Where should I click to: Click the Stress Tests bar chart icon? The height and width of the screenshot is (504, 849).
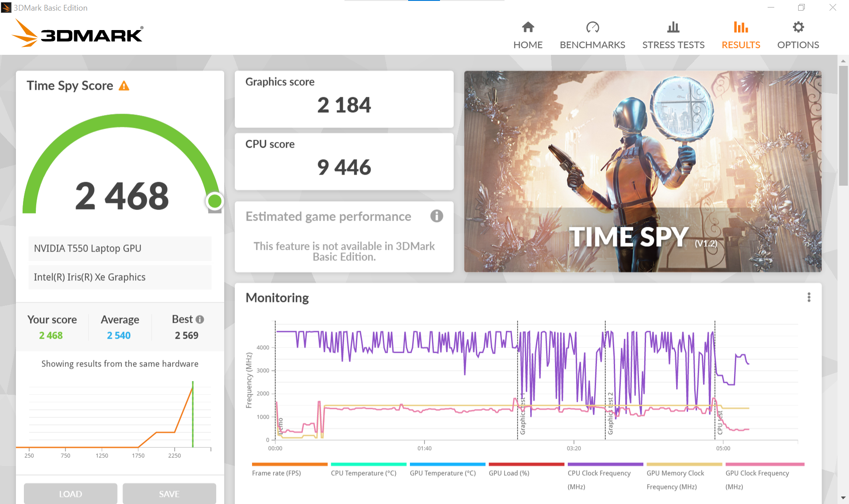click(673, 27)
